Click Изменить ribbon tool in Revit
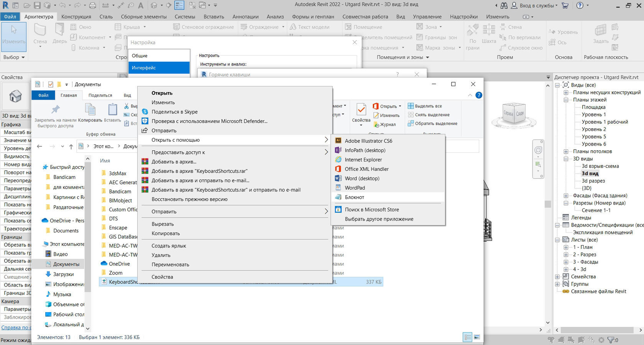The height and width of the screenshot is (345, 644). click(14, 37)
